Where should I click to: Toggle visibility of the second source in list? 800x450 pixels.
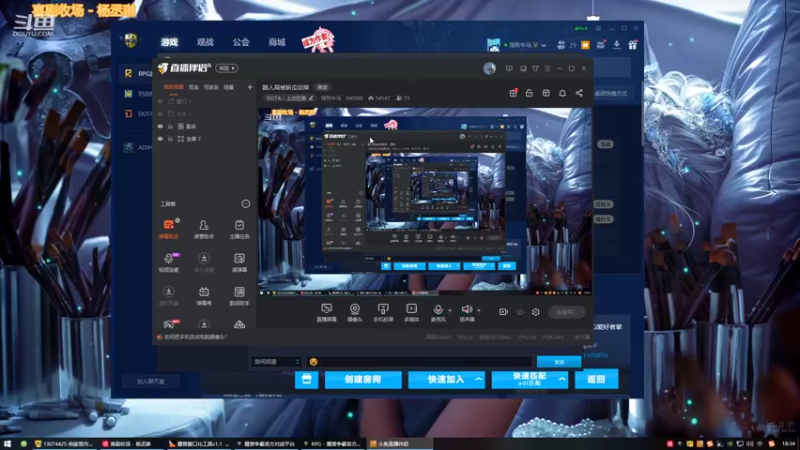pyautogui.click(x=160, y=114)
